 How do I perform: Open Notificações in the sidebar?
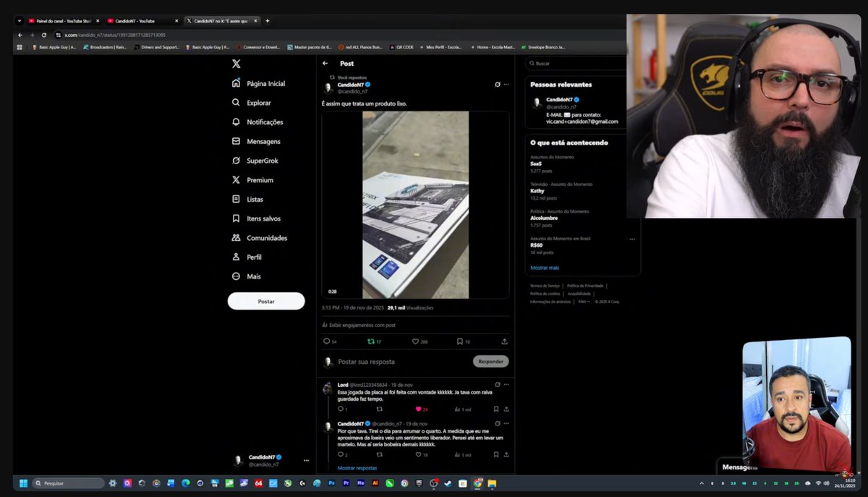tap(258, 122)
